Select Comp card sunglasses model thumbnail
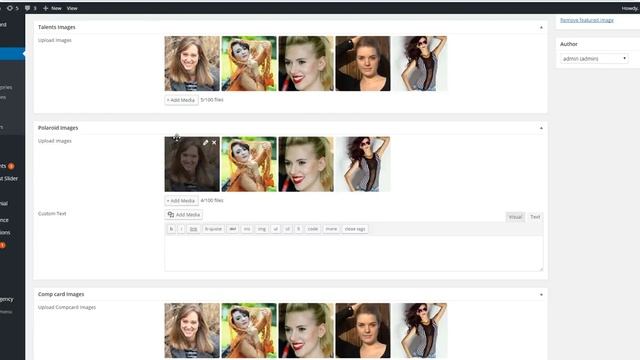This screenshot has height=360, width=640. click(x=420, y=330)
